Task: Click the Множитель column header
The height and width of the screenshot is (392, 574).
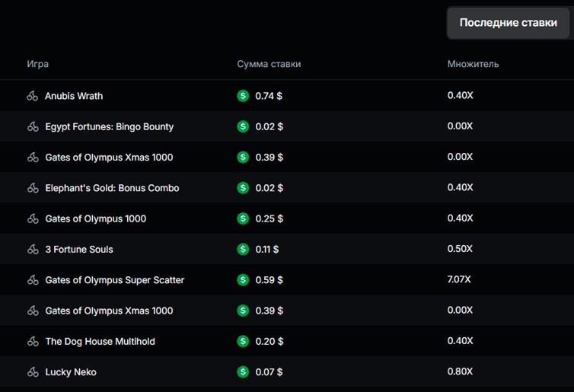Action: click(473, 64)
